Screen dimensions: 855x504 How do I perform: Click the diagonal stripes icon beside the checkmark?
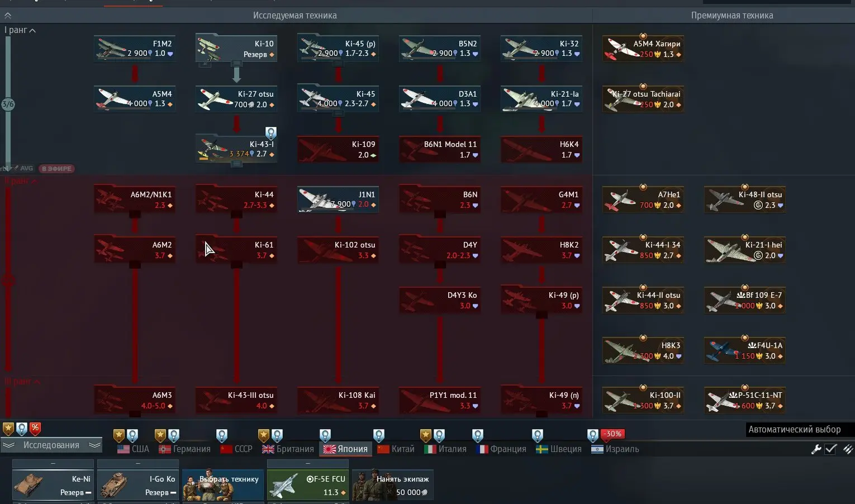coord(848,449)
